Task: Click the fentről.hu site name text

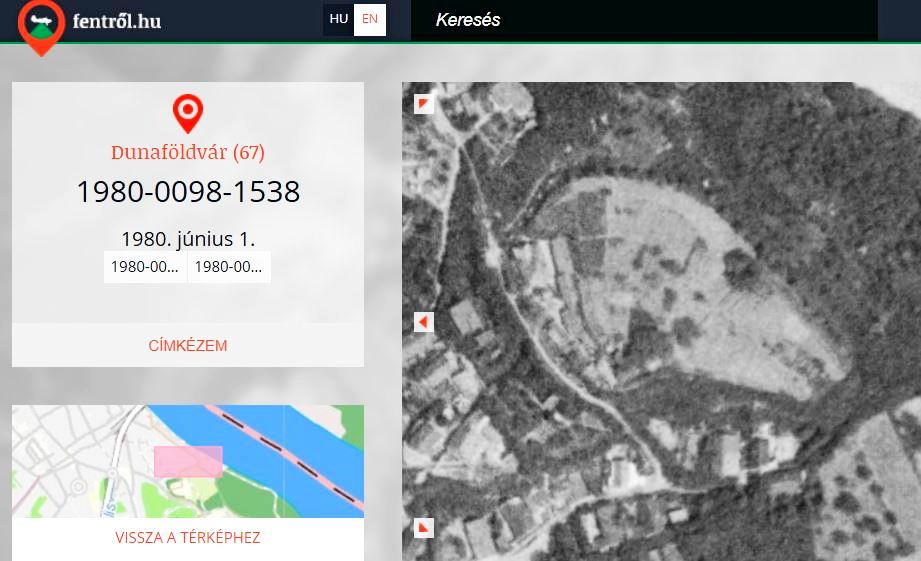Action: coord(116,21)
